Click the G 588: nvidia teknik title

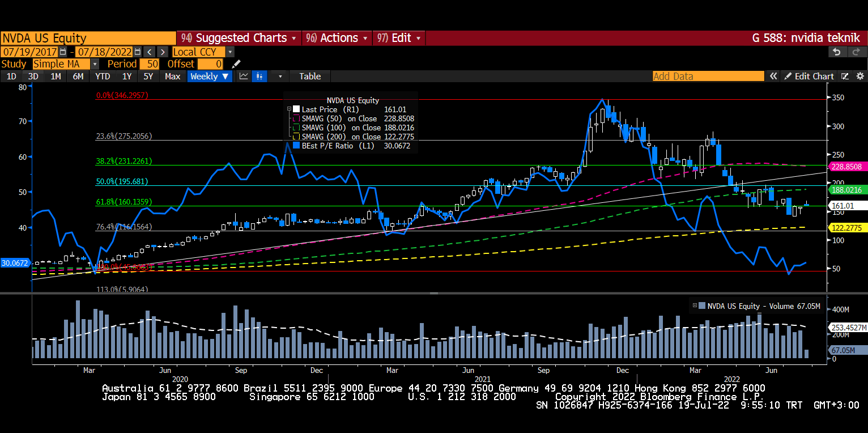click(x=807, y=38)
